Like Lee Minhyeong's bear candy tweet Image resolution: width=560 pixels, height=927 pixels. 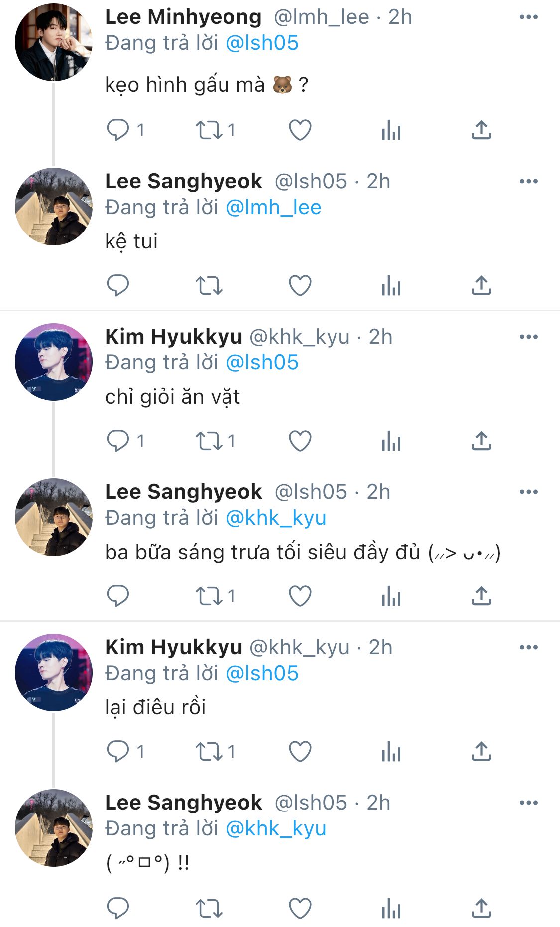(300, 130)
